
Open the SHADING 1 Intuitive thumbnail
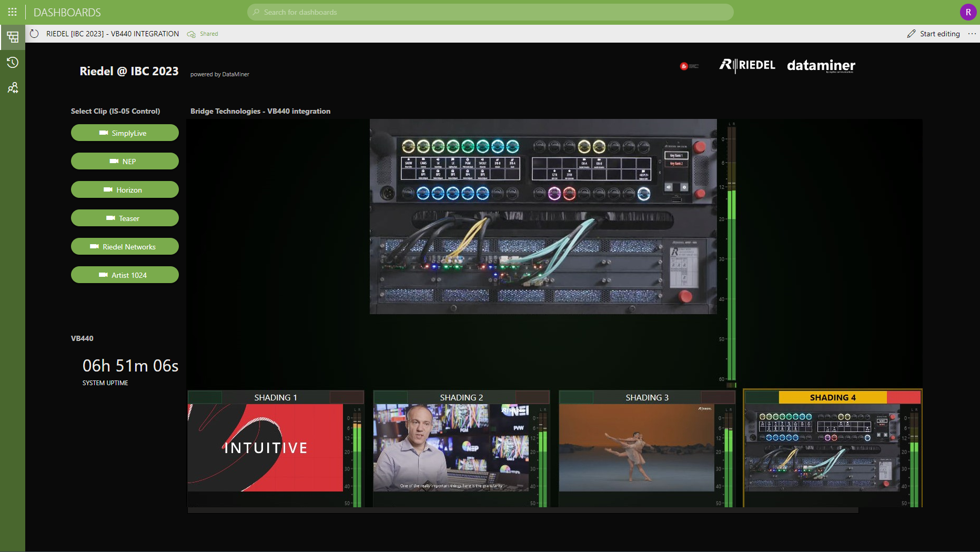pyautogui.click(x=266, y=448)
